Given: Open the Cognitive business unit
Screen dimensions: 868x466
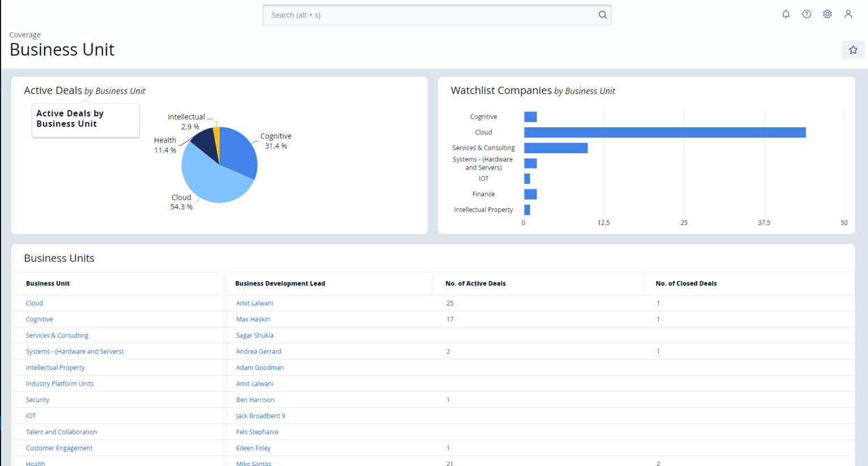Looking at the screenshot, I should coord(39,319).
